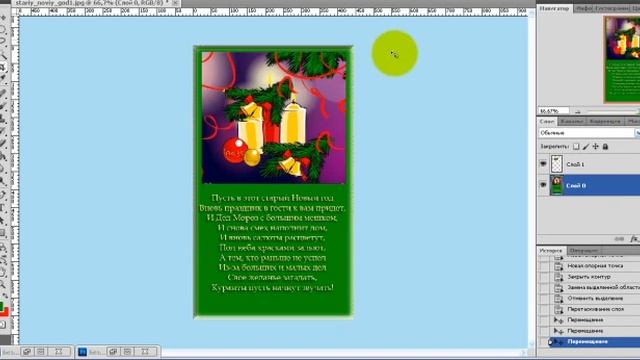Select history step 'Закрыть контур'
The image size is (640, 360).
589,277
